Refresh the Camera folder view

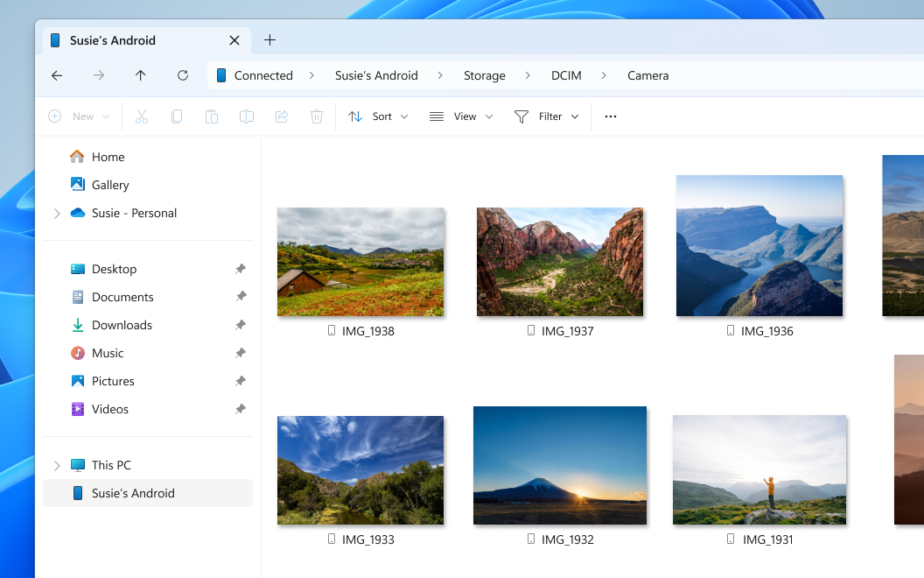183,75
